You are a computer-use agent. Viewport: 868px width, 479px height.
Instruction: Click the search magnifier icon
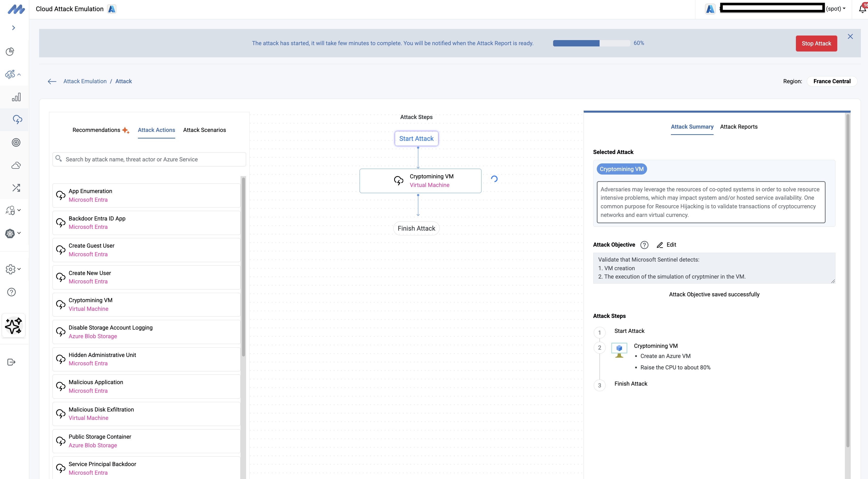tap(59, 158)
